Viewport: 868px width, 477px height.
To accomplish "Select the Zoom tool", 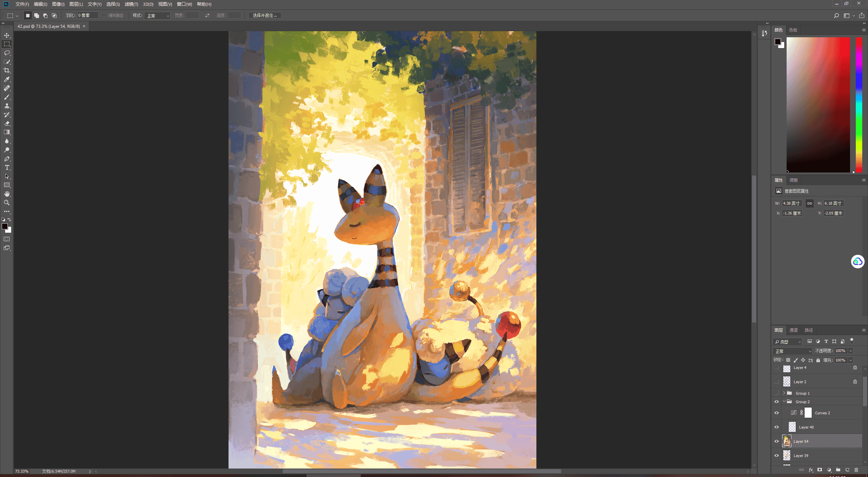I will point(7,203).
